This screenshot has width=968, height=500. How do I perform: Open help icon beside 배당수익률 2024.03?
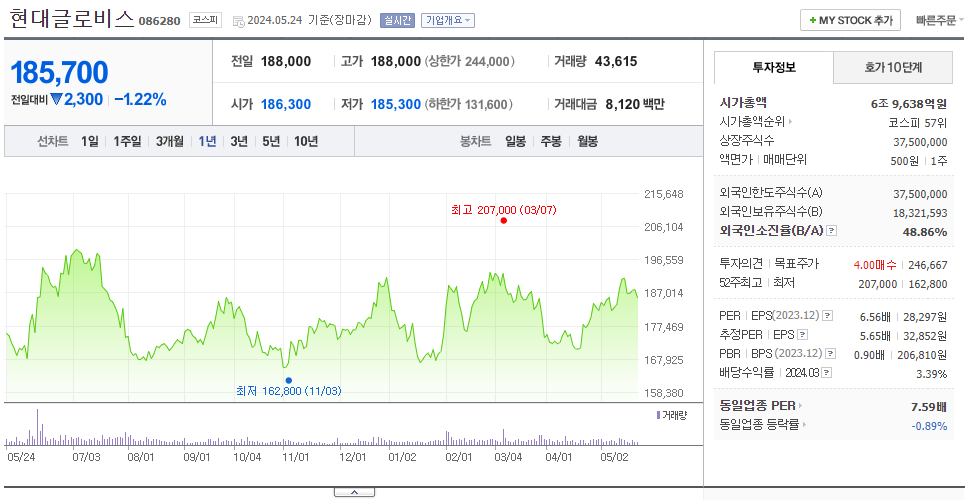pyautogui.click(x=827, y=373)
